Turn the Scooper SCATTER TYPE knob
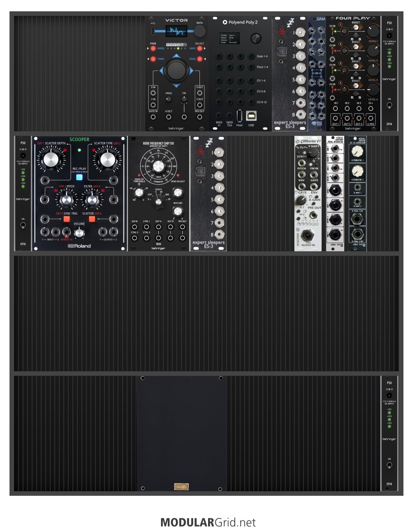 pos(107,159)
